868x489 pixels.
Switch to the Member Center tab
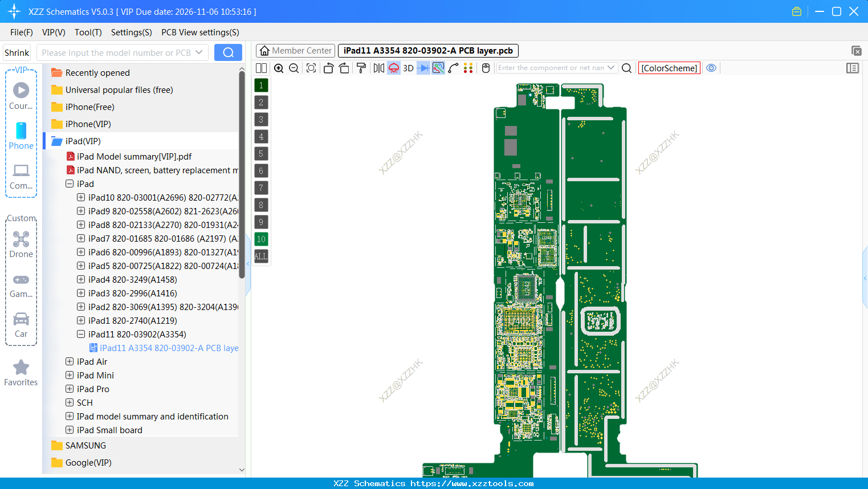point(295,51)
